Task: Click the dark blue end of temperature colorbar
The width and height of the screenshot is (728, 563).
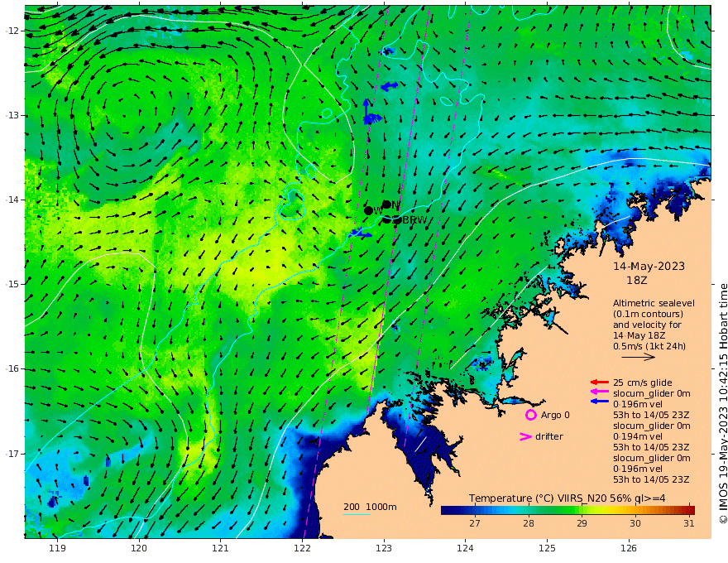Action: [x=446, y=510]
